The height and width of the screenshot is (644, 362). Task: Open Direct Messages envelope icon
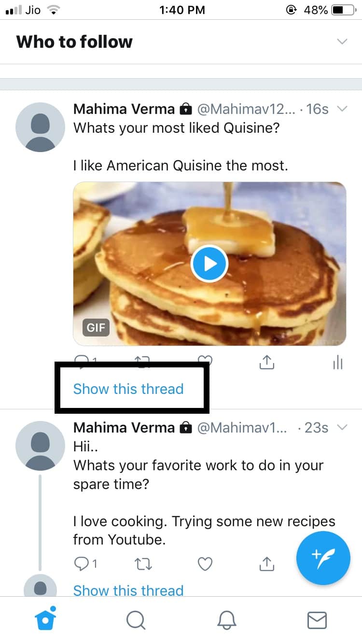317,621
